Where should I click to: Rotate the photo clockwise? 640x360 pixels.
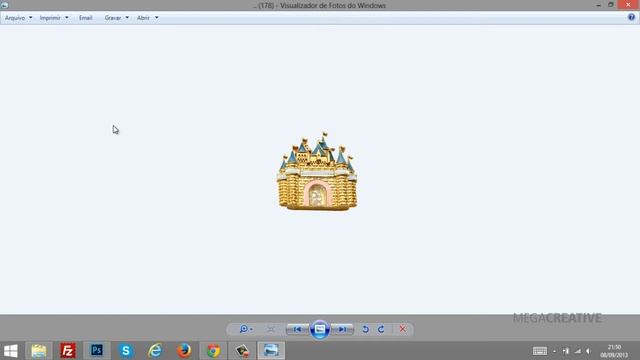pos(381,329)
